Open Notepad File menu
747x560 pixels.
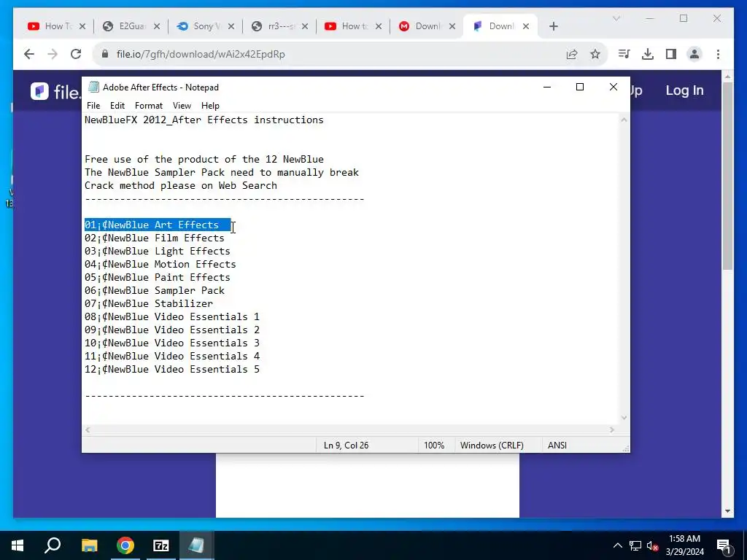click(x=93, y=106)
